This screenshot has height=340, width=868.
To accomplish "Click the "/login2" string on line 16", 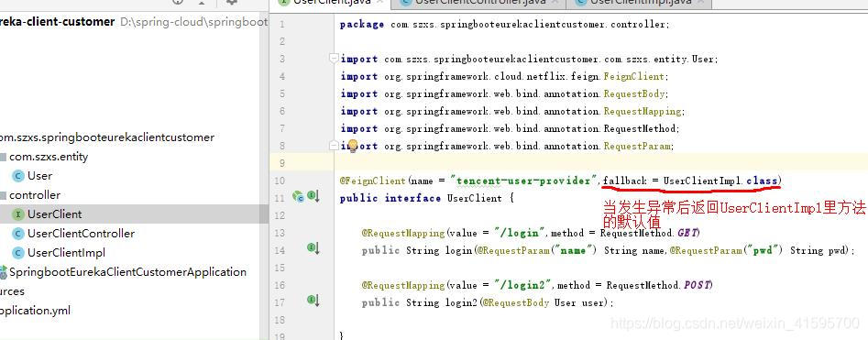I will [523, 285].
